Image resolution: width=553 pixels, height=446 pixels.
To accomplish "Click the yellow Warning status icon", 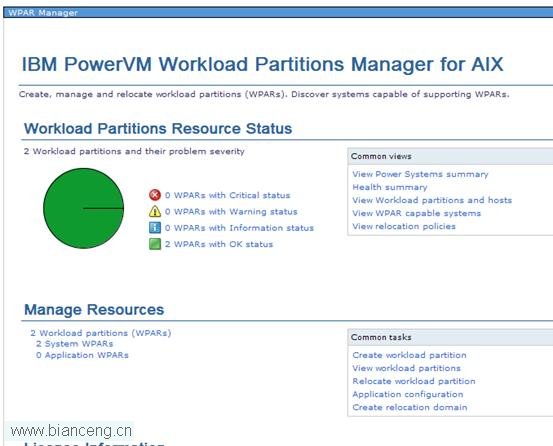I will pos(155,212).
